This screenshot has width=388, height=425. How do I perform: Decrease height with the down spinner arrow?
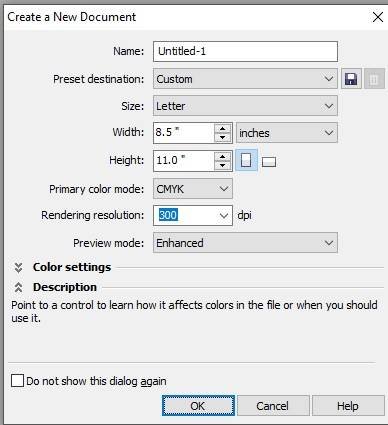coord(223,165)
